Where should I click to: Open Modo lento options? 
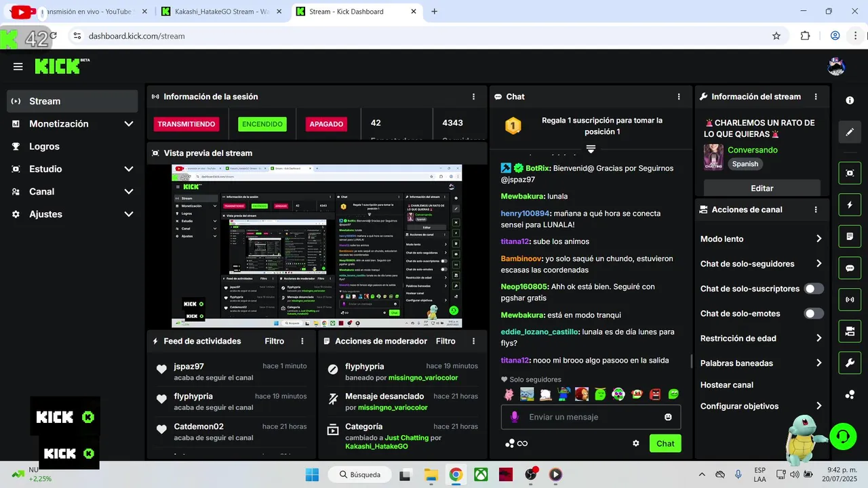(x=761, y=239)
